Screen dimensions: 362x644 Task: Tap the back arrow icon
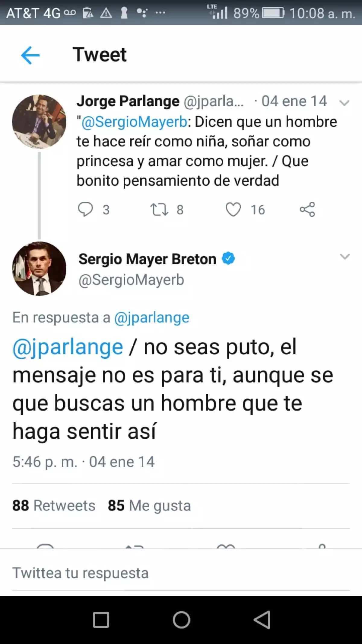point(30,55)
